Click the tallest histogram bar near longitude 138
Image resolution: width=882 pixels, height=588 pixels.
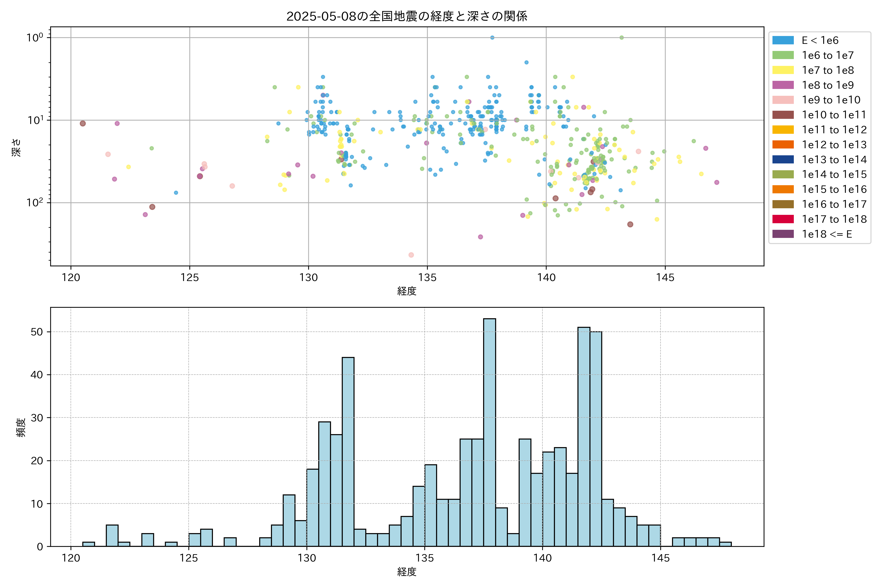click(x=489, y=431)
